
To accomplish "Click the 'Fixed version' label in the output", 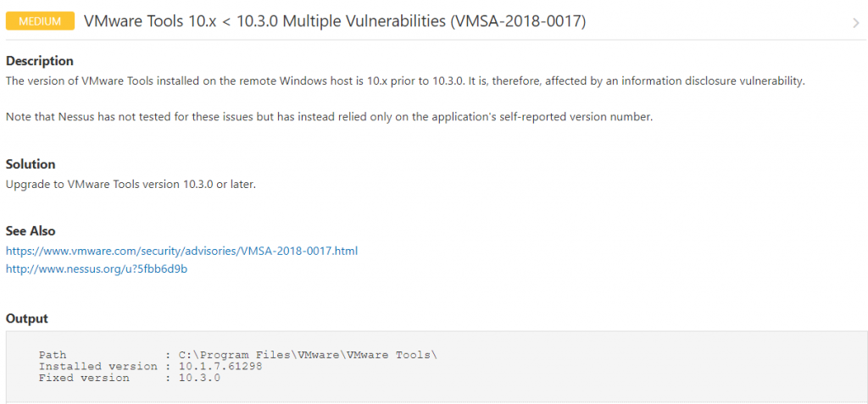I will click(84, 378).
